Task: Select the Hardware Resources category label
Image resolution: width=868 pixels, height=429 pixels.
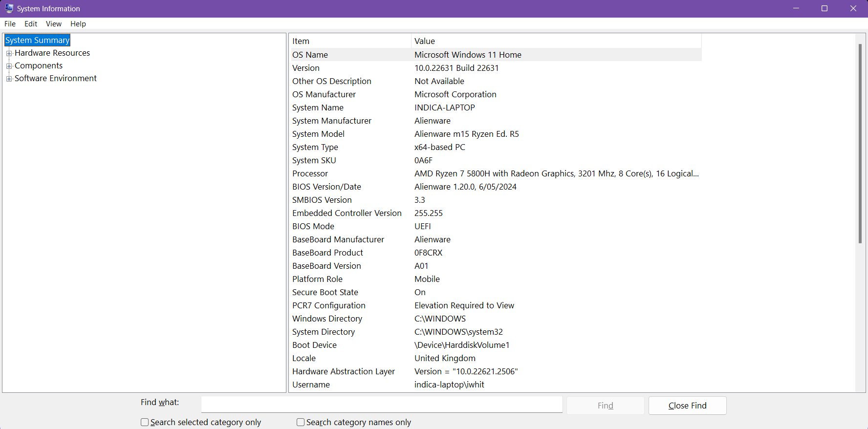Action: click(52, 53)
